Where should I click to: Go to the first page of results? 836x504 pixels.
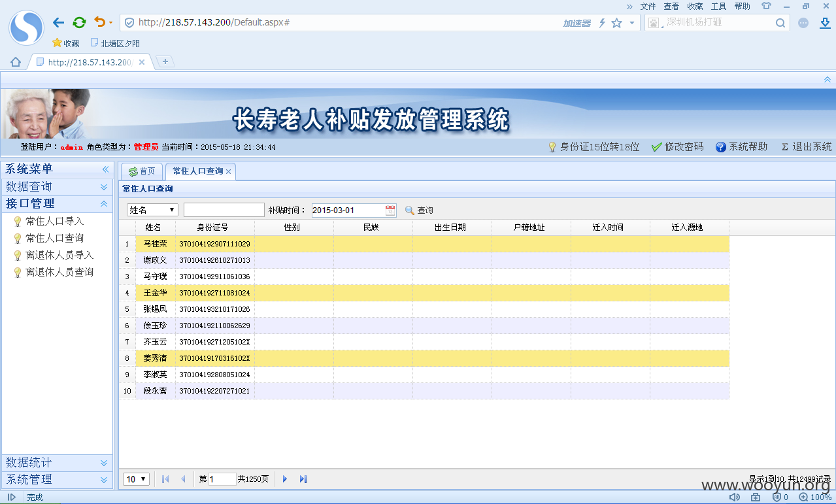point(165,479)
